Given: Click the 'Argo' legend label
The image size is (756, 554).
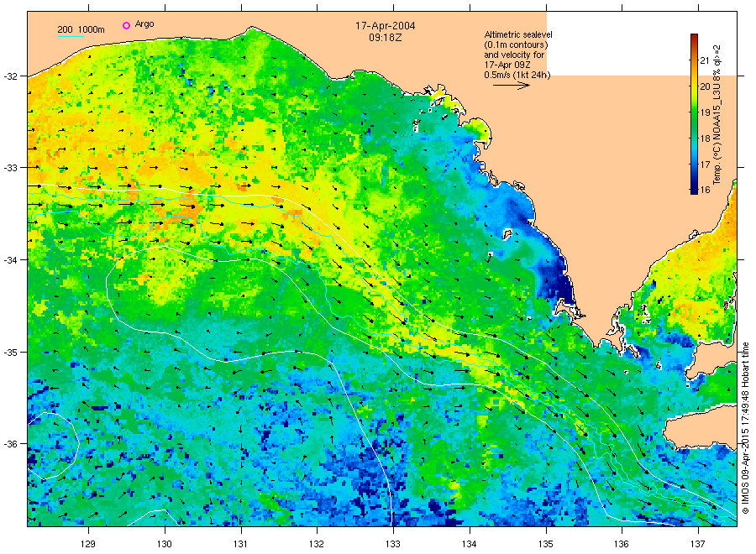Looking at the screenshot, I should 144,24.
